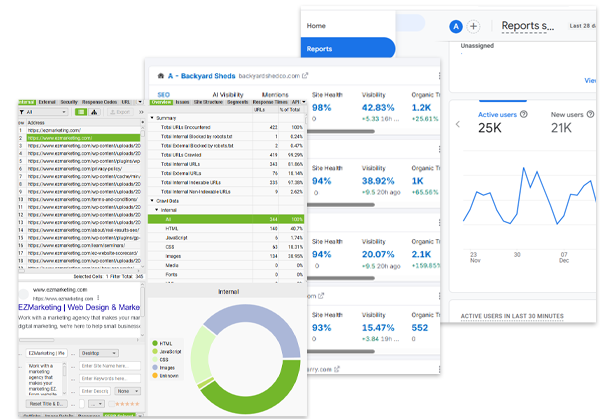Viewport: 614px width, 419px height.
Task: Click the star rating icons in SERP snippet panel
Action: [x=127, y=404]
